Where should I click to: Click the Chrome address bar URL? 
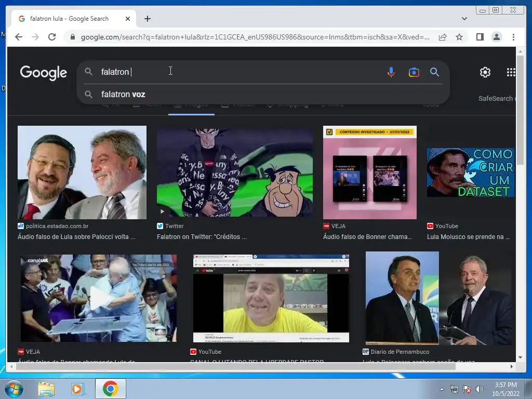(255, 37)
